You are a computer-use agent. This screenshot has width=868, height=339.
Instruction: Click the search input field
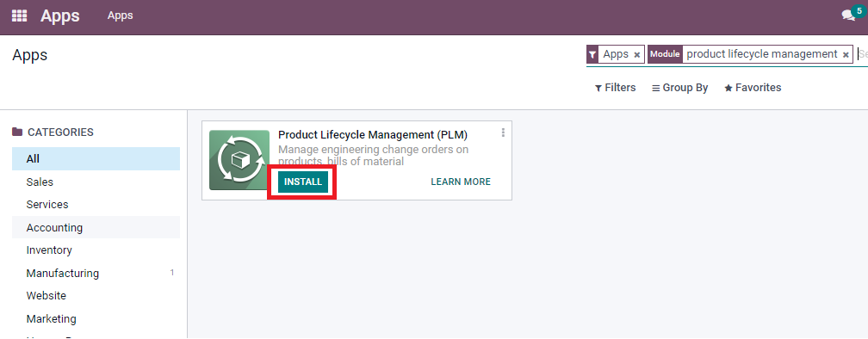point(862,55)
